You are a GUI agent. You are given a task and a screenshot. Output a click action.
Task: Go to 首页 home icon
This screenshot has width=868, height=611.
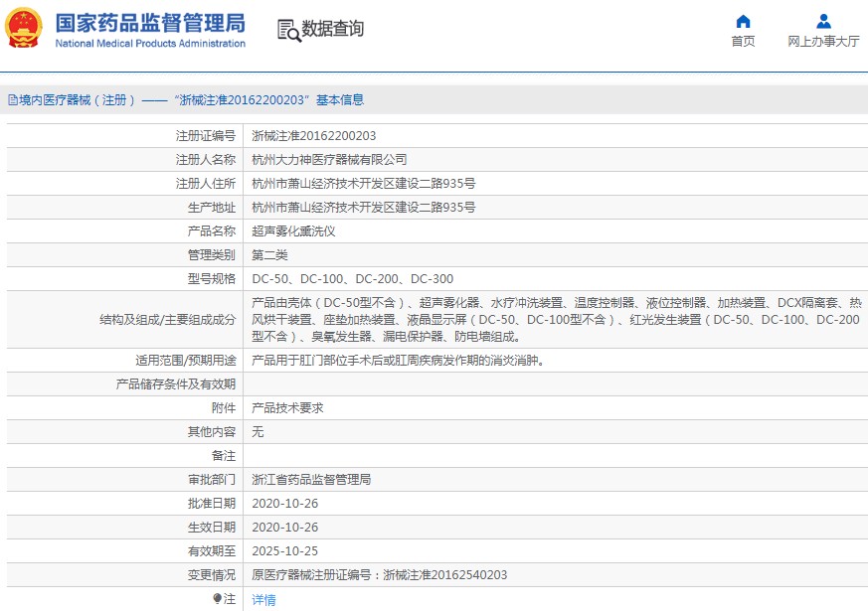pos(743,22)
